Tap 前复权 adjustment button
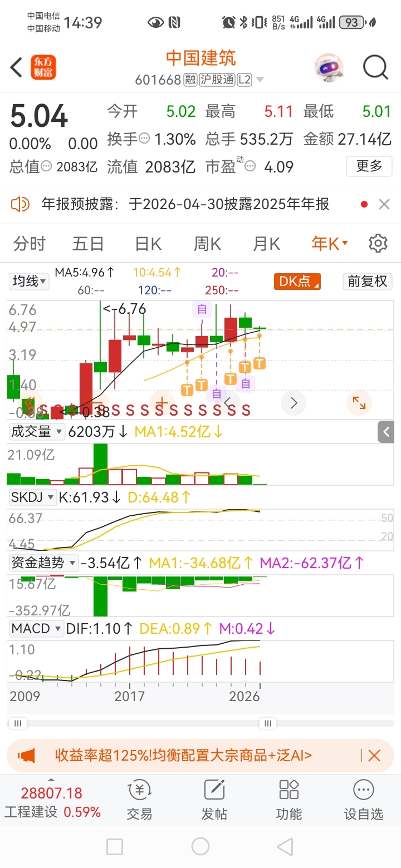The width and height of the screenshot is (401, 868). (x=368, y=282)
